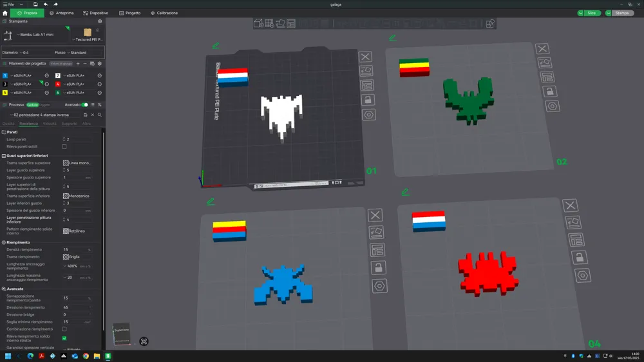
Task: Open the Slice button dropdown arrow
Action: (580, 13)
